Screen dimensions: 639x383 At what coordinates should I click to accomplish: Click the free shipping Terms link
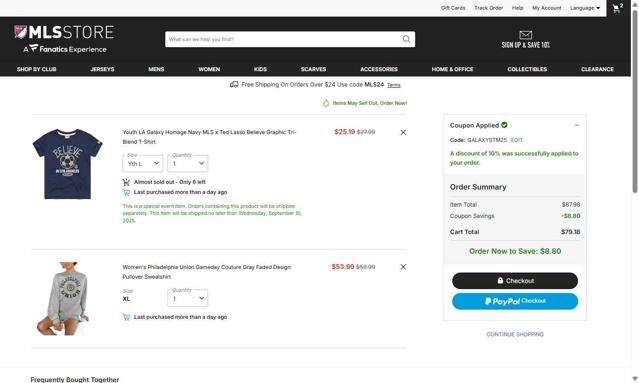point(394,85)
